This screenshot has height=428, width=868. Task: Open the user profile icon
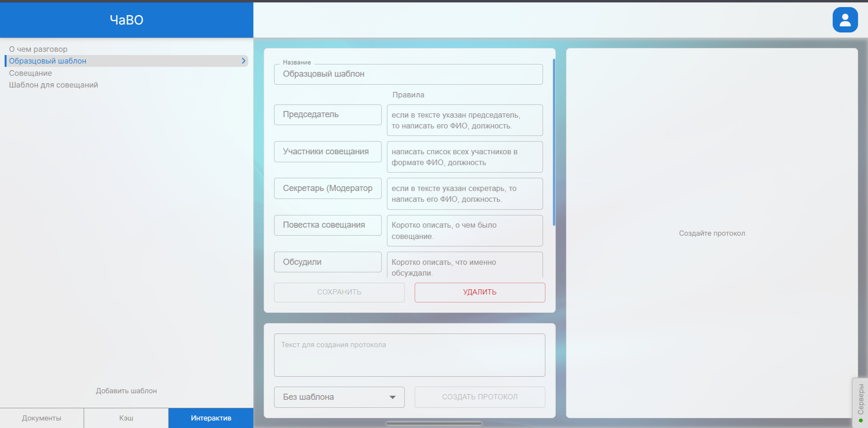pyautogui.click(x=845, y=20)
